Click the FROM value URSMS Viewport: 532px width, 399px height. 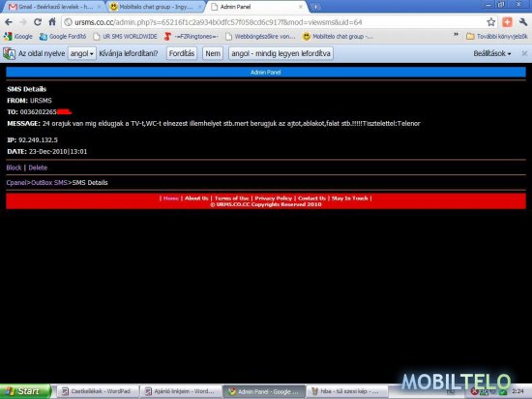(41, 101)
